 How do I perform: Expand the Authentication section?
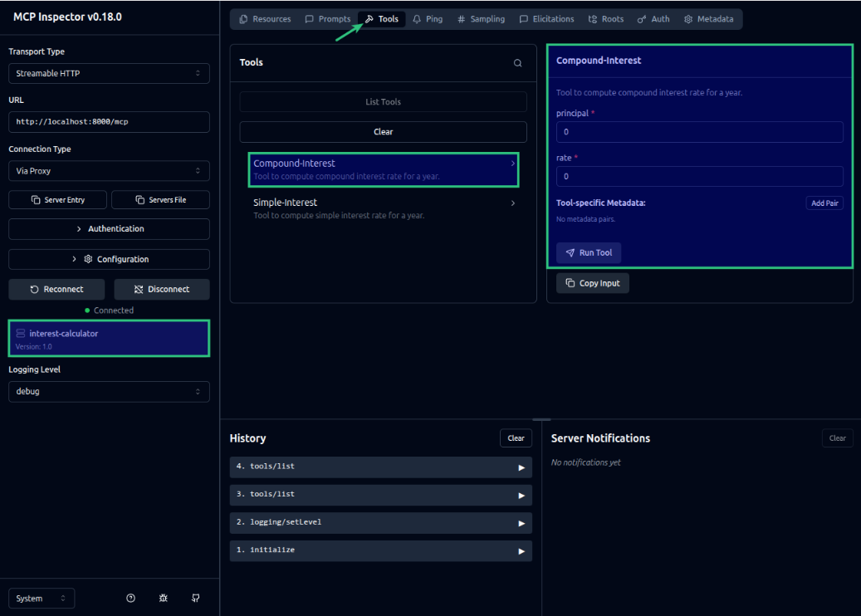[109, 228]
